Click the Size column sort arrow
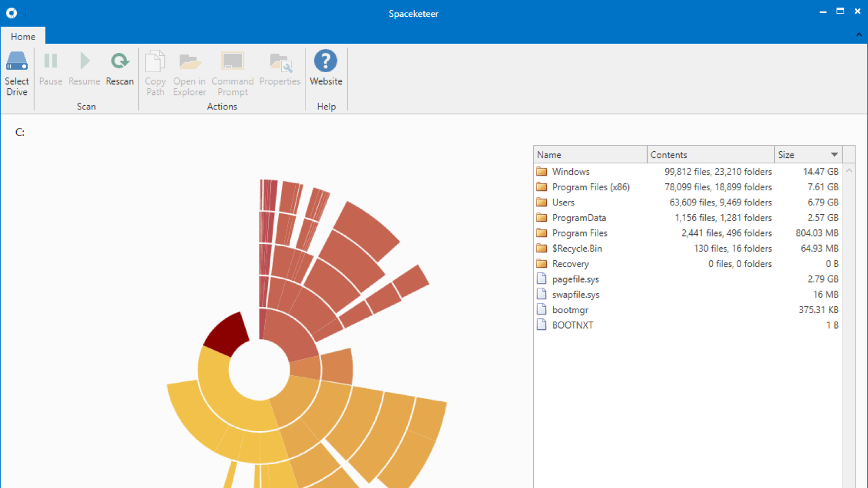The height and width of the screenshot is (488, 868). [834, 155]
